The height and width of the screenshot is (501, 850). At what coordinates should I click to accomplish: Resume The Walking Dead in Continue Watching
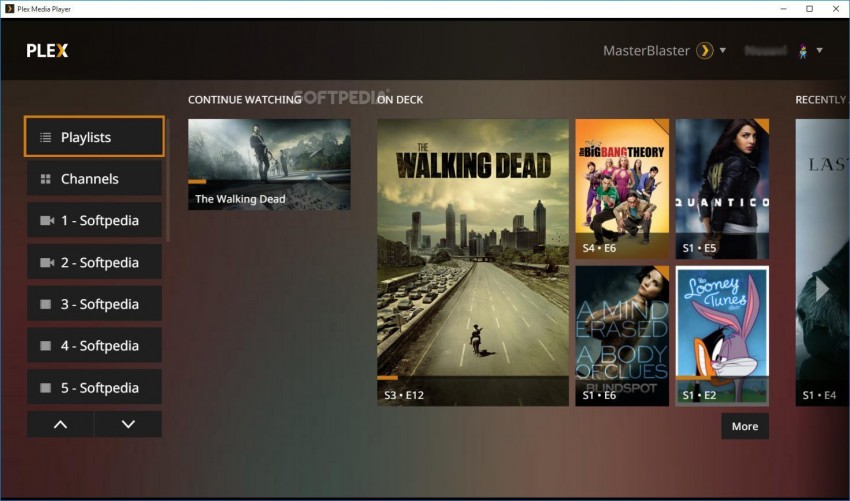(x=269, y=164)
